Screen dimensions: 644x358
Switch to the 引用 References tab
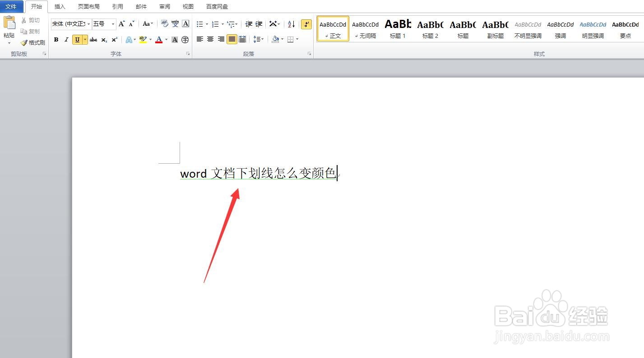[x=117, y=7]
